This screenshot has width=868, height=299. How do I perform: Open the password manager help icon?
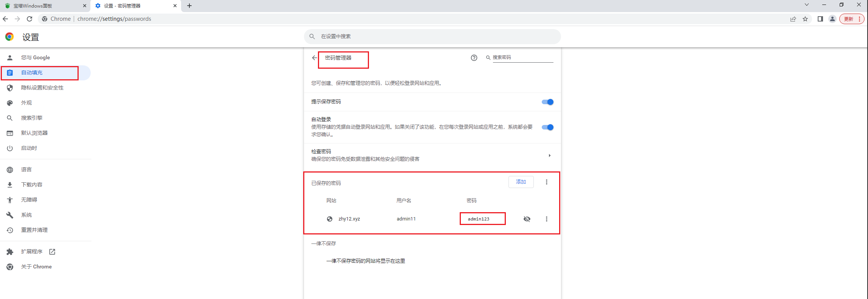(x=474, y=58)
